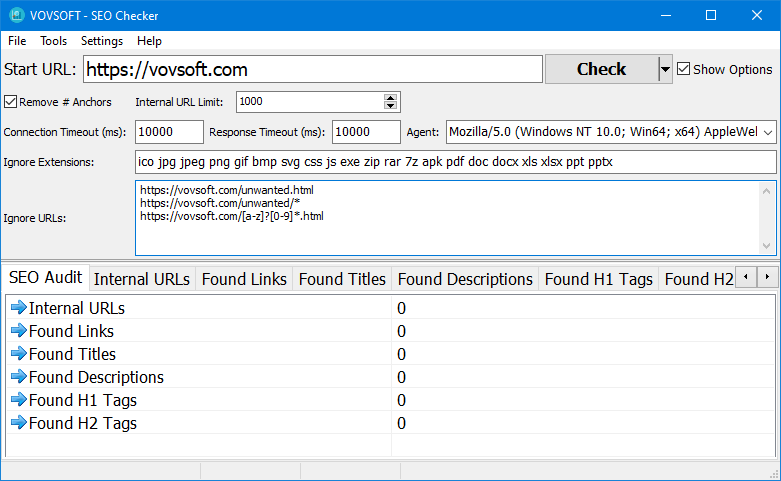
Task: Select the Internal URLs audit row text
Action: pos(77,308)
